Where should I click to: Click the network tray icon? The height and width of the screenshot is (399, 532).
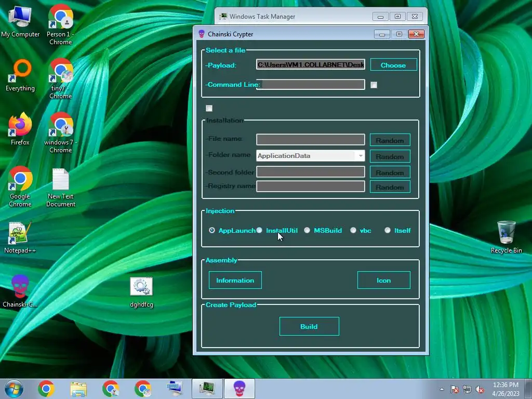pyautogui.click(x=467, y=389)
